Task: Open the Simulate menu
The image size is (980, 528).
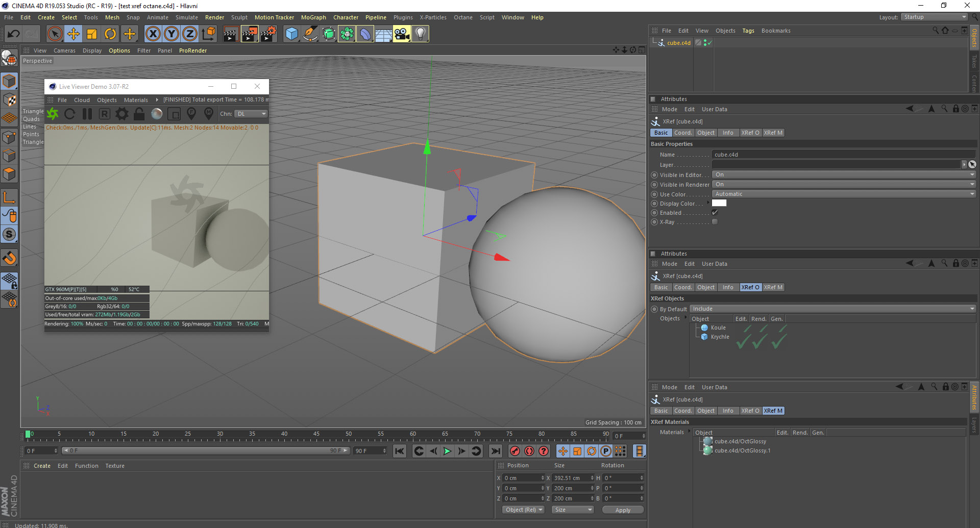Action: tap(187, 17)
